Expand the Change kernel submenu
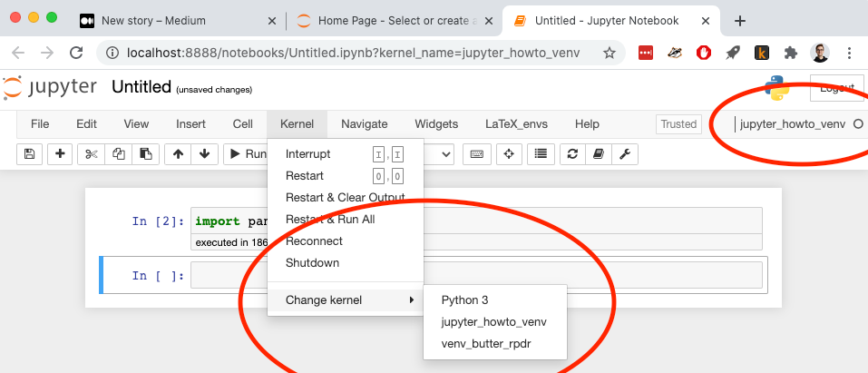This screenshot has width=868, height=373. point(346,299)
